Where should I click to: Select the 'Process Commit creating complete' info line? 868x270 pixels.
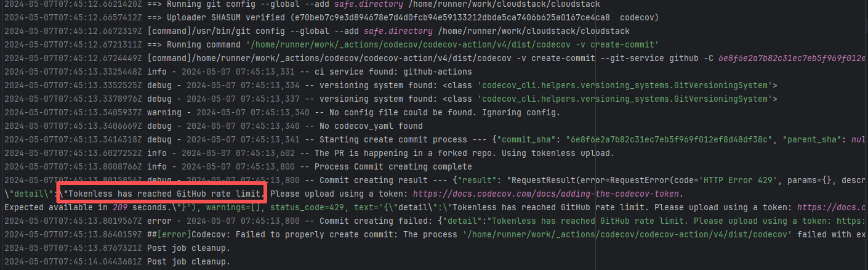point(393,166)
